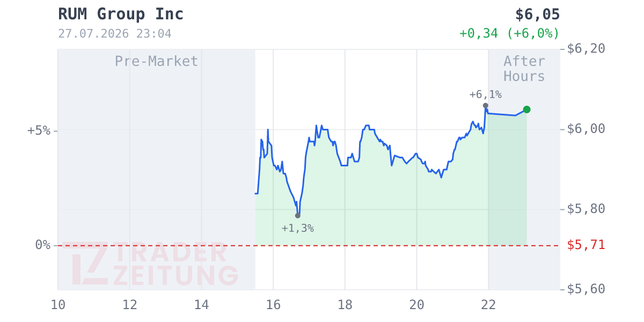Click the green current-price dot

pos(526,109)
